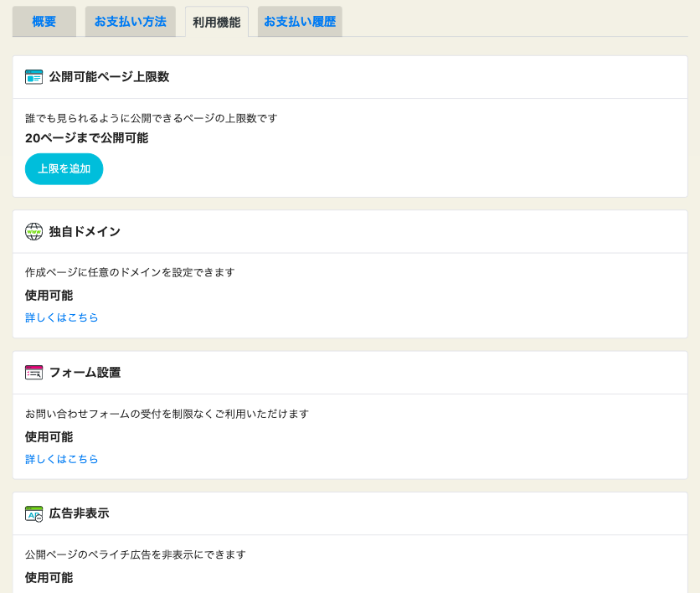The width and height of the screenshot is (700, 593).
Task: Click the AD icon beside 広告非表示
Action: (34, 514)
